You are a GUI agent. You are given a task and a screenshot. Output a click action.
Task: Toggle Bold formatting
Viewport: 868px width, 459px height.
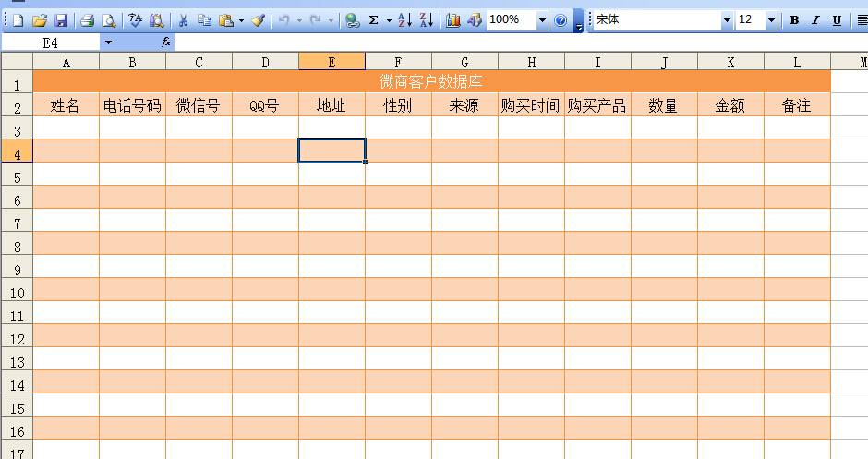pos(794,20)
